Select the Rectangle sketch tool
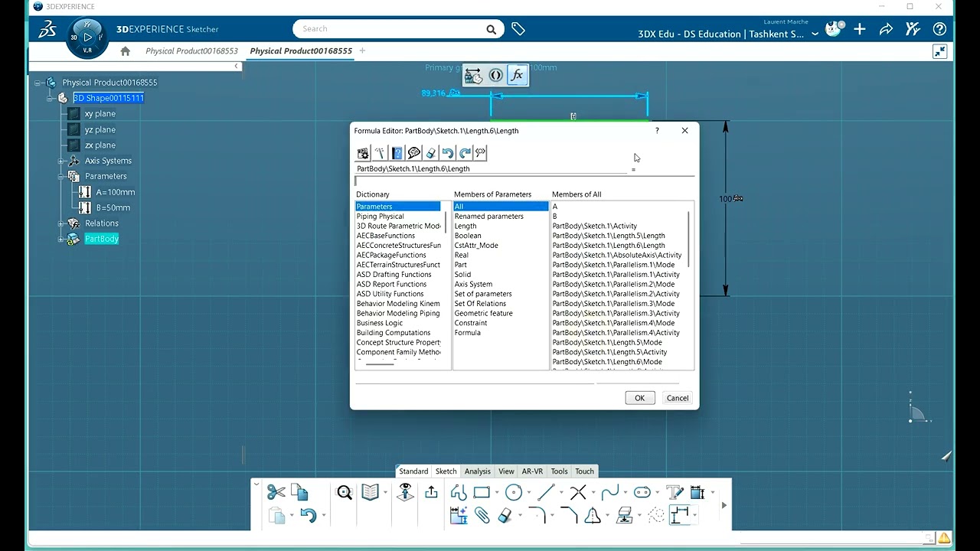Viewport: 980px width, 551px height. pyautogui.click(x=482, y=493)
